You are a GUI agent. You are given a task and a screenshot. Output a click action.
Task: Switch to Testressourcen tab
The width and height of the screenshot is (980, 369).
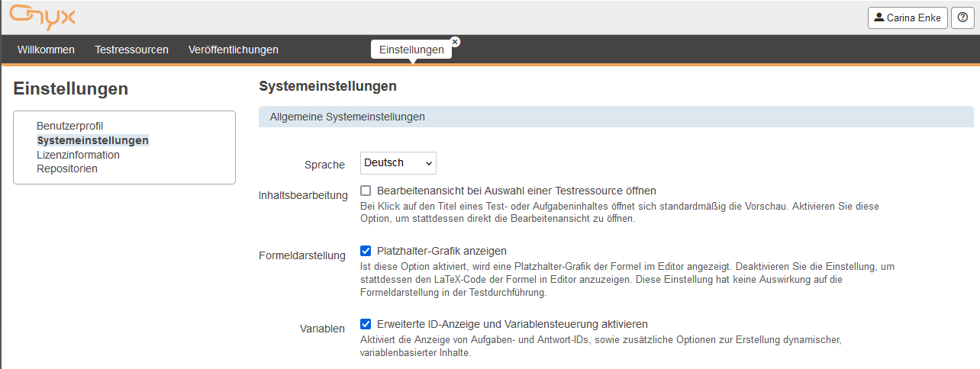(x=131, y=50)
